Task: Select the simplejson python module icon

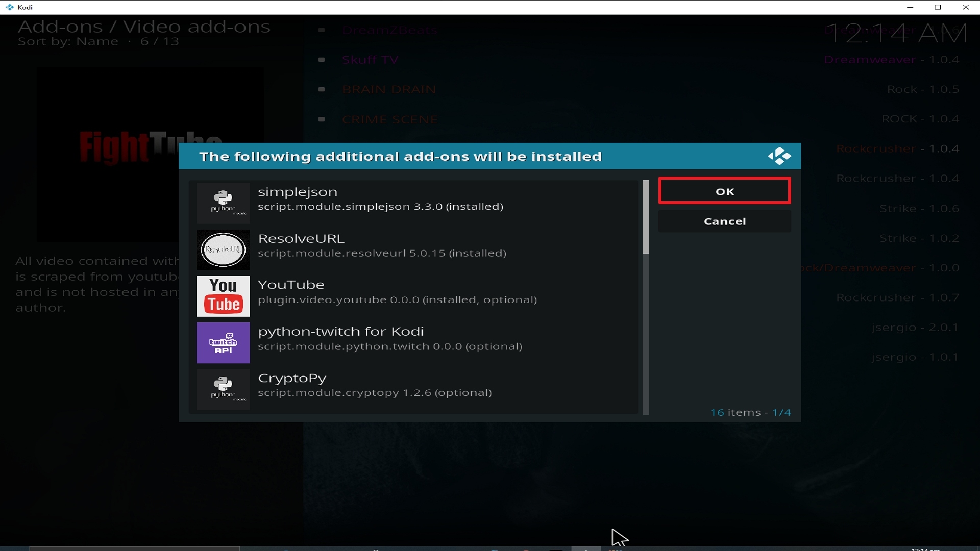Action: click(x=223, y=203)
